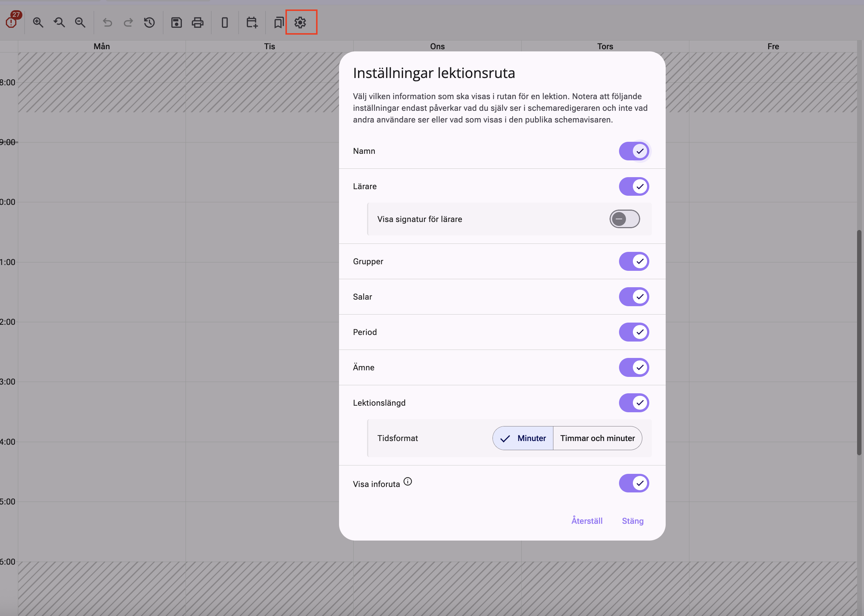Open the bookmarks icon in toolbar

tap(279, 22)
